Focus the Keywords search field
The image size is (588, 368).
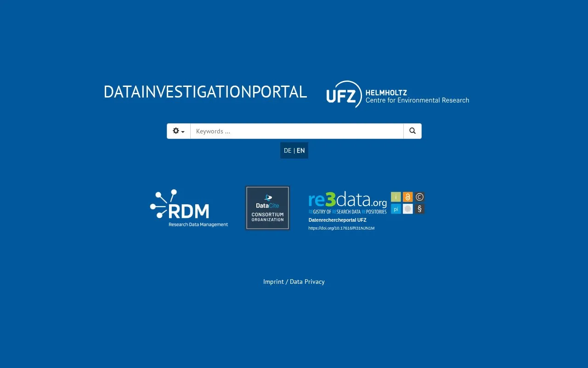[297, 131]
